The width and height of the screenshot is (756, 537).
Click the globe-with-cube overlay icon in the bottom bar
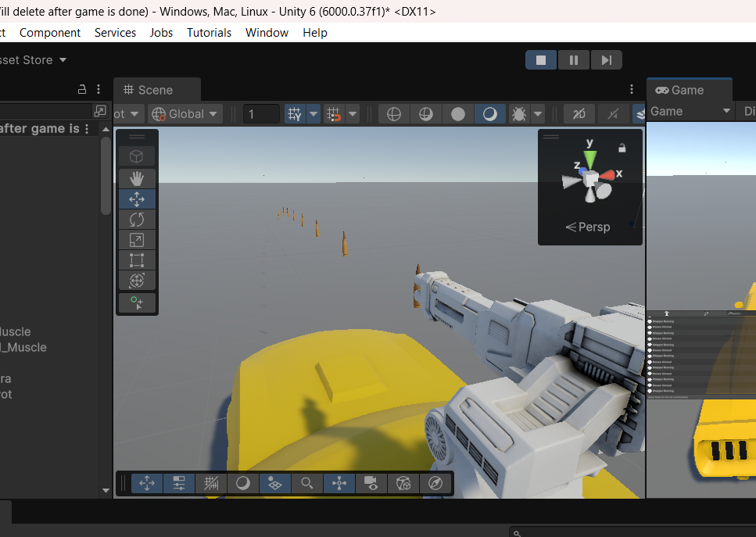click(x=403, y=483)
